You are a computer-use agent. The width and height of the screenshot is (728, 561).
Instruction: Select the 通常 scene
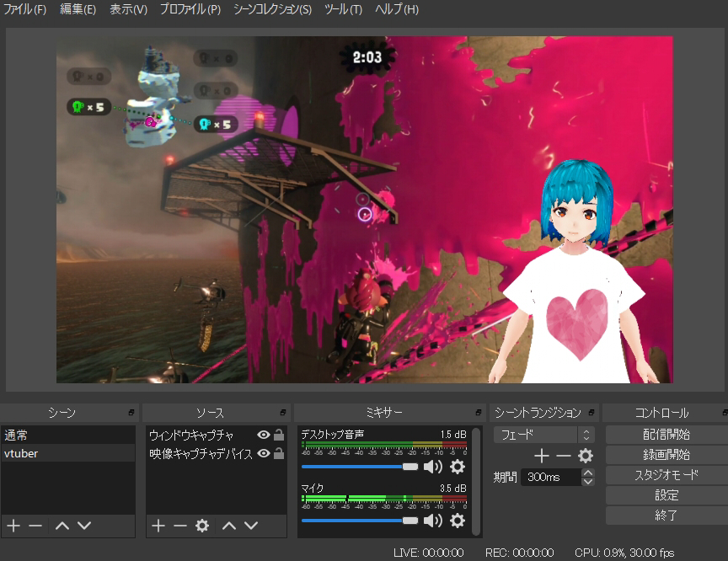(x=68, y=435)
